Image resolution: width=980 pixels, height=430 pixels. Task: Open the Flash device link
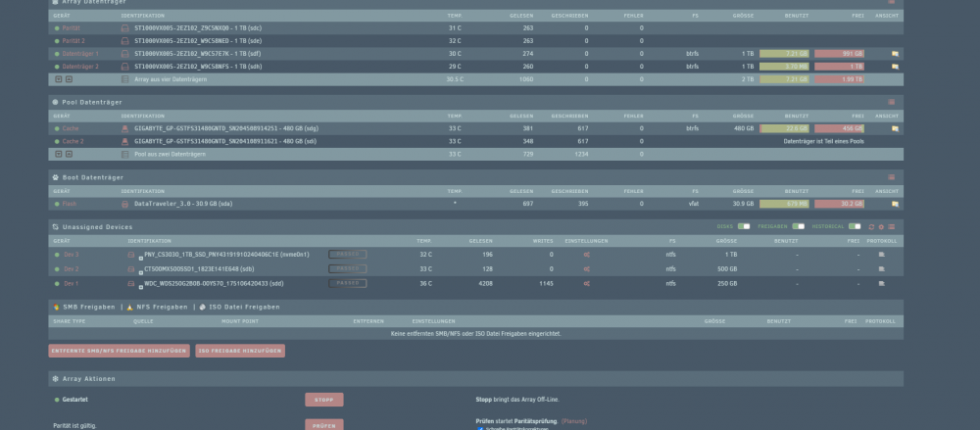point(70,204)
